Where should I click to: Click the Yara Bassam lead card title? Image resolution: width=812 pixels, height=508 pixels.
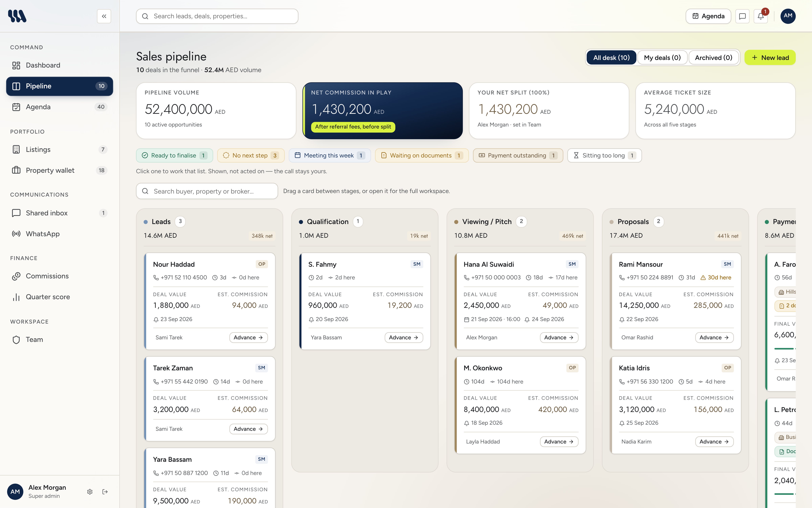coord(172,459)
